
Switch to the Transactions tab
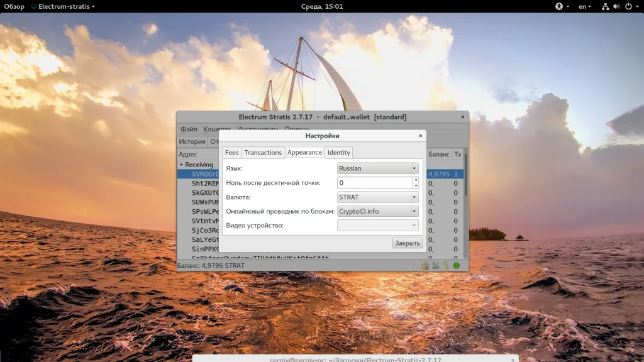[263, 153]
